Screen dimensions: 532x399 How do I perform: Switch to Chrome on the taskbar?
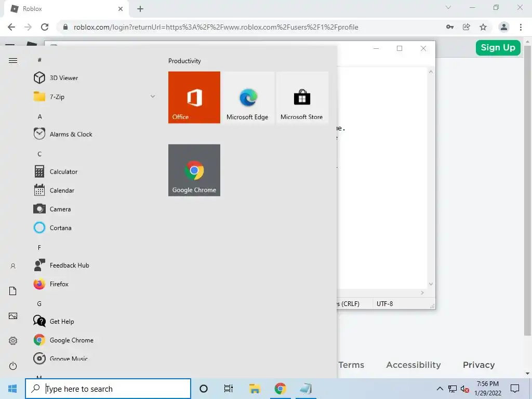(280, 389)
